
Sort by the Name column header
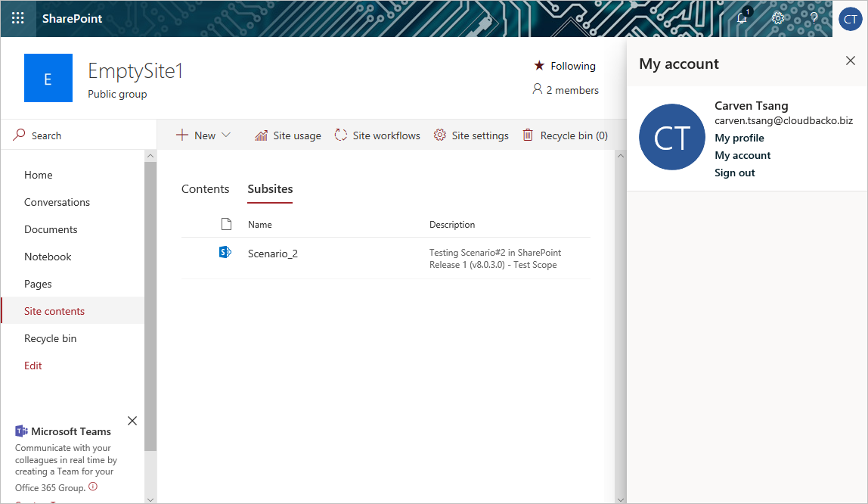[x=259, y=224]
